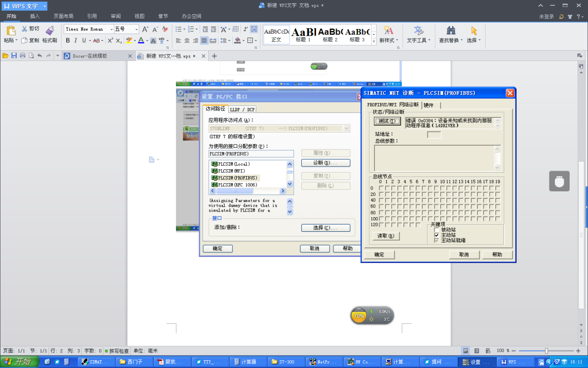The width and height of the screenshot is (588, 368).
Task: Click 读取(R) button
Action: [x=385, y=236]
